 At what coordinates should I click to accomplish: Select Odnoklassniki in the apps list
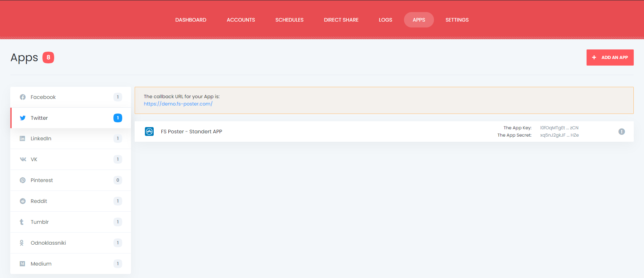click(x=71, y=243)
